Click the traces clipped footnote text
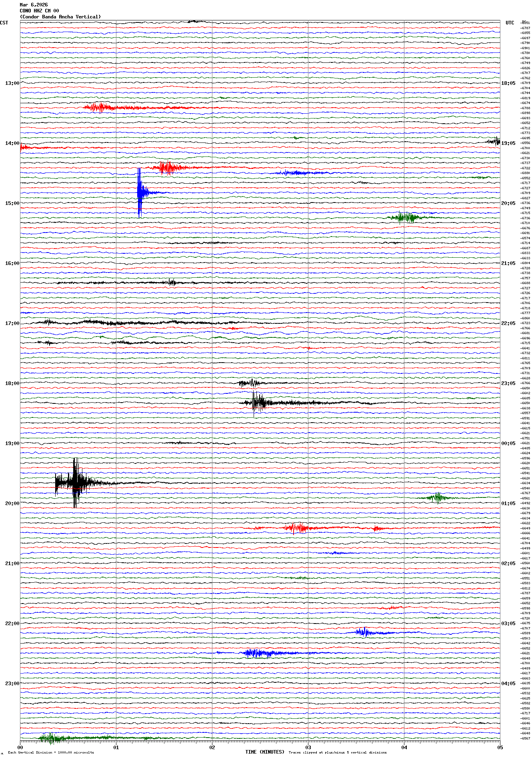532x758 pixels. coord(338,752)
